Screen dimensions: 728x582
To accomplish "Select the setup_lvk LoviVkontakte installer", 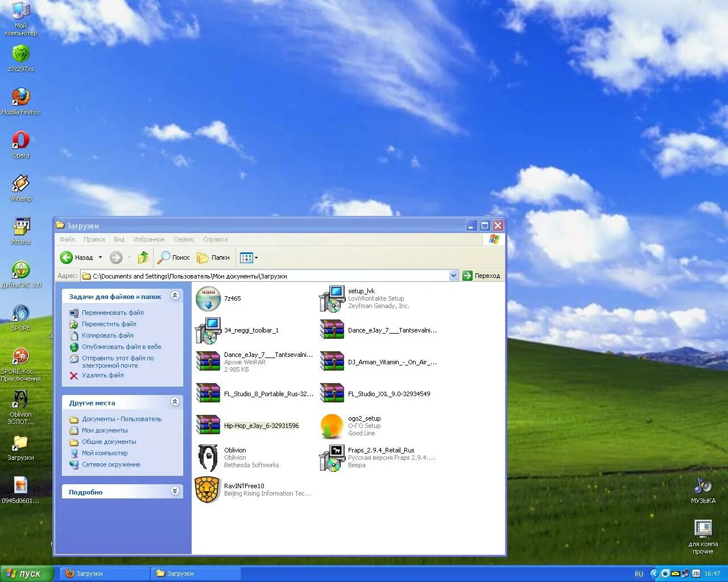I will (x=364, y=298).
